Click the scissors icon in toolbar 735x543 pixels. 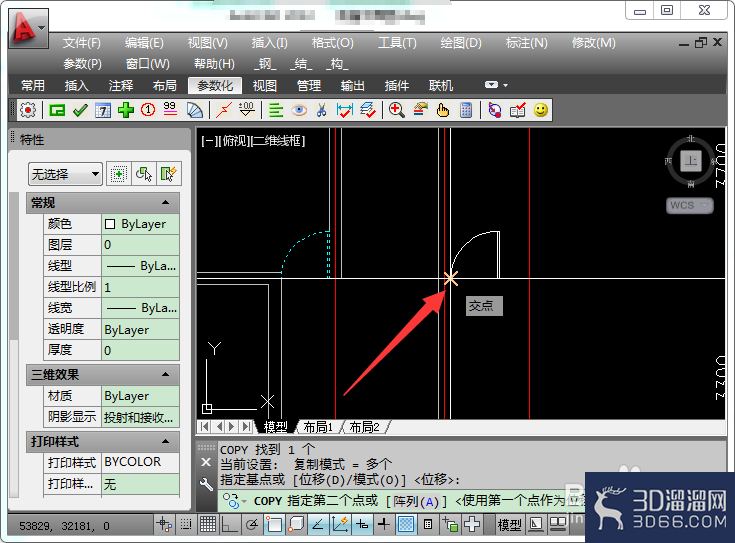[x=322, y=111]
